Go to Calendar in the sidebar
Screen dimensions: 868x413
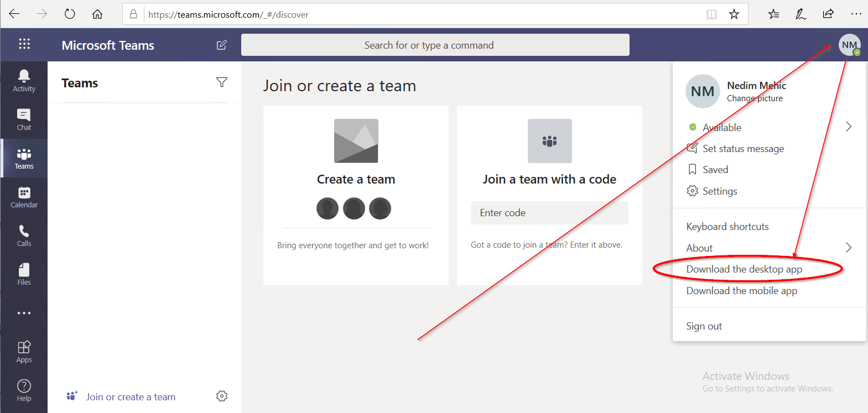pyautogui.click(x=24, y=197)
